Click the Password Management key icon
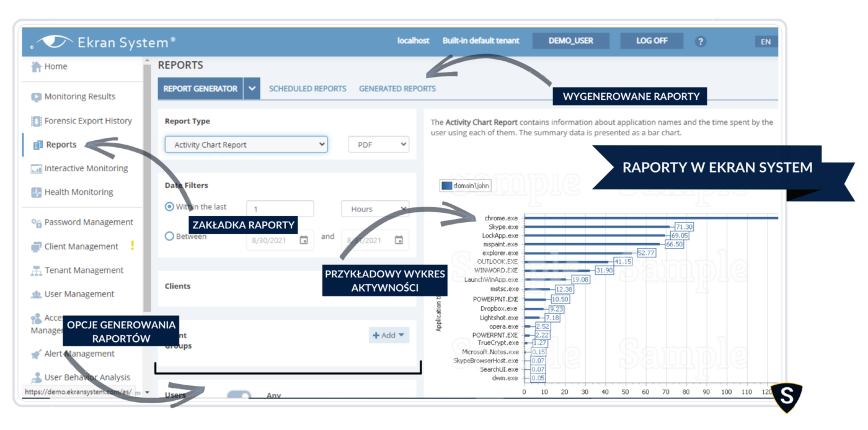This screenshot has height=430, width=868. 36,222
